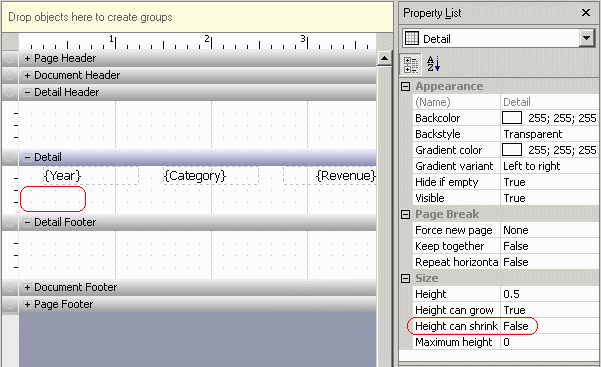This screenshot has height=367, width=601.
Task: Click the group drop area banner
Action: pos(197,17)
